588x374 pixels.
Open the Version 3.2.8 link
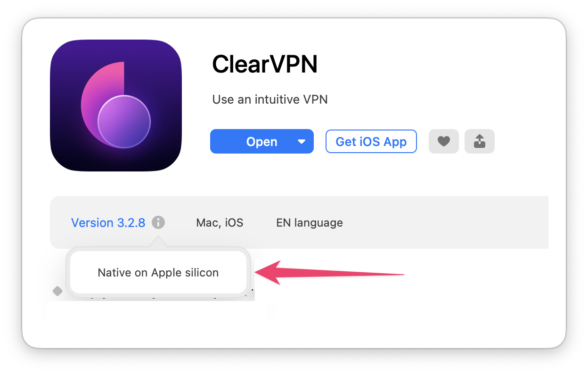click(x=108, y=222)
